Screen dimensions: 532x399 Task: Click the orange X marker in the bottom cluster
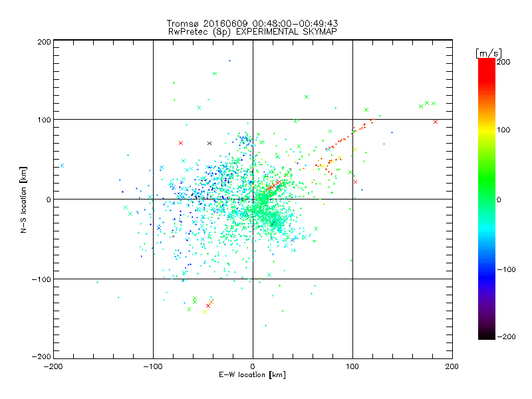tap(211, 302)
